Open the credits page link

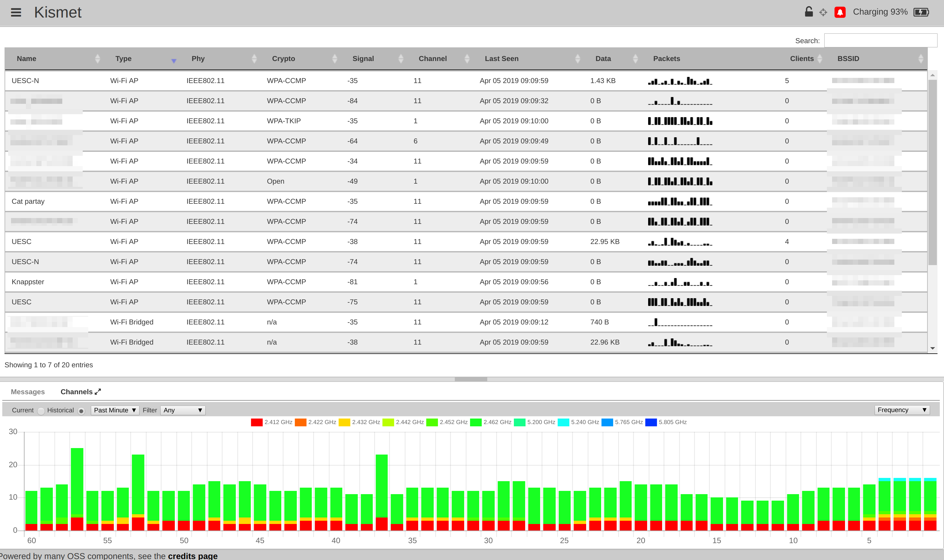(192, 555)
